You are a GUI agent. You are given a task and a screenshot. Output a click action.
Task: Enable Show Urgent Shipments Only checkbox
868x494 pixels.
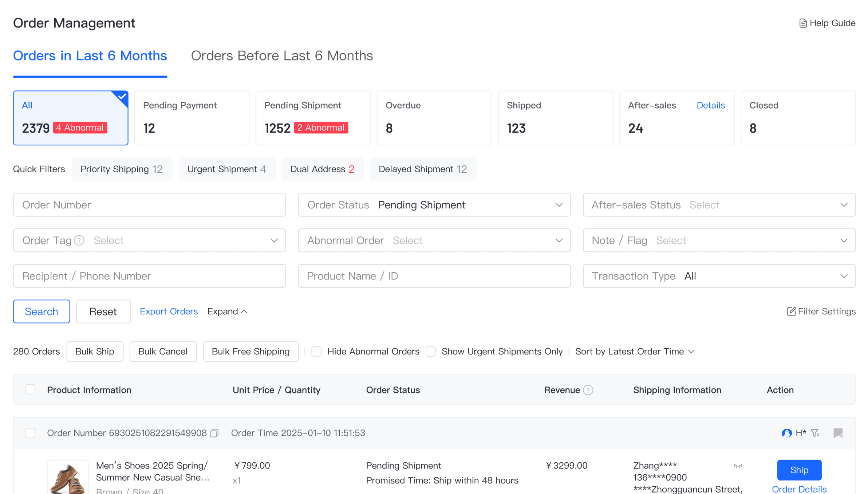click(x=431, y=352)
